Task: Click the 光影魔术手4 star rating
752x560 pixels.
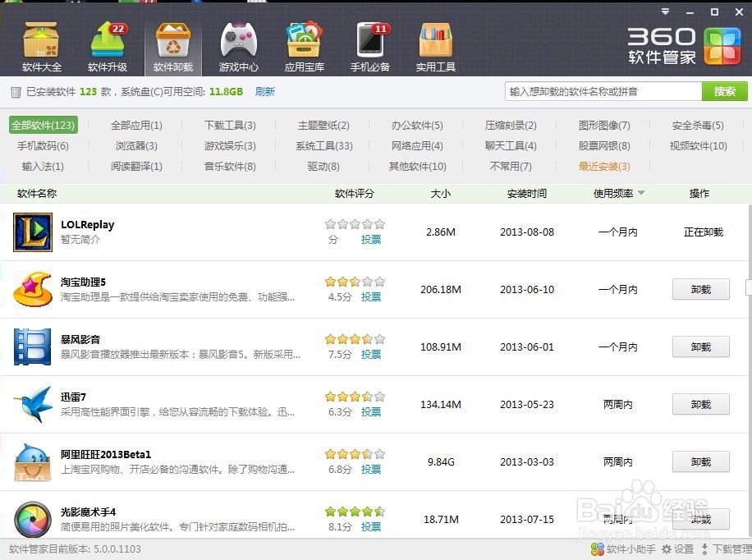Action: (x=355, y=512)
